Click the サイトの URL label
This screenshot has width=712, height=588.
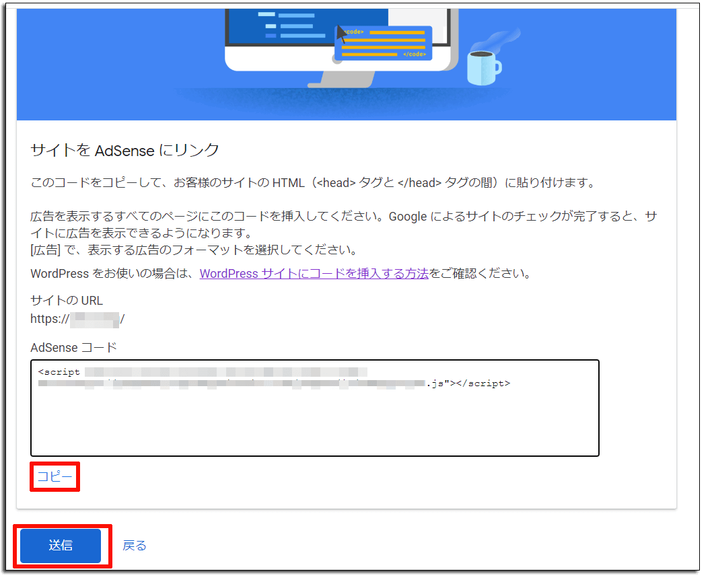click(x=67, y=300)
